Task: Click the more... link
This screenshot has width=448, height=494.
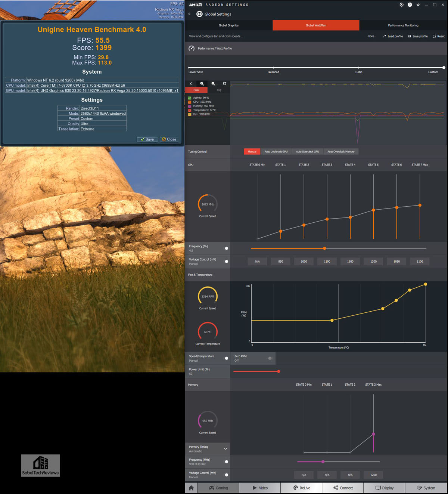Action: pos(372,36)
